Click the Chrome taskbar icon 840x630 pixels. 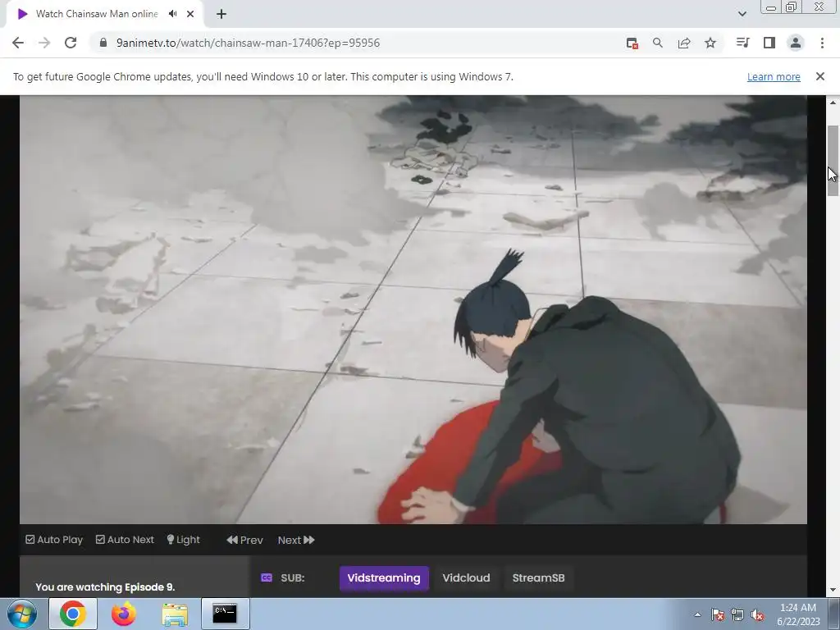coord(73,614)
